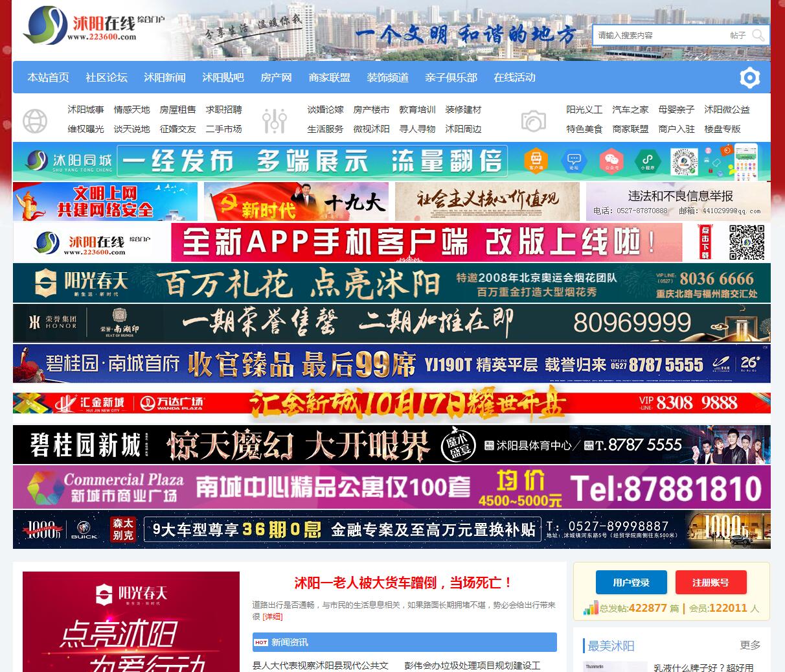Click the 违法和不良信息举报 banner

(x=678, y=202)
